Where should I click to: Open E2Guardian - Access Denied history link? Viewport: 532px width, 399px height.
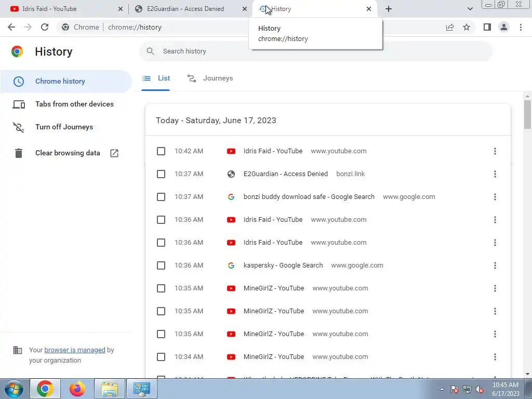click(286, 174)
